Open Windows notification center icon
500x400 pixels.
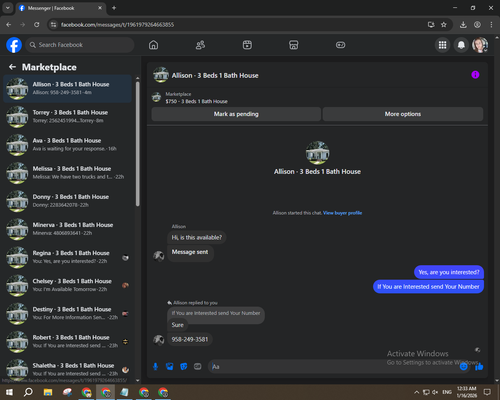[x=487, y=392]
